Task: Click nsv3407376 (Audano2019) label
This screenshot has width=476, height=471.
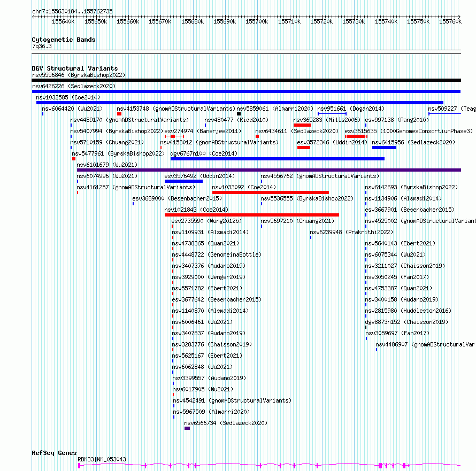Action: [209, 266]
